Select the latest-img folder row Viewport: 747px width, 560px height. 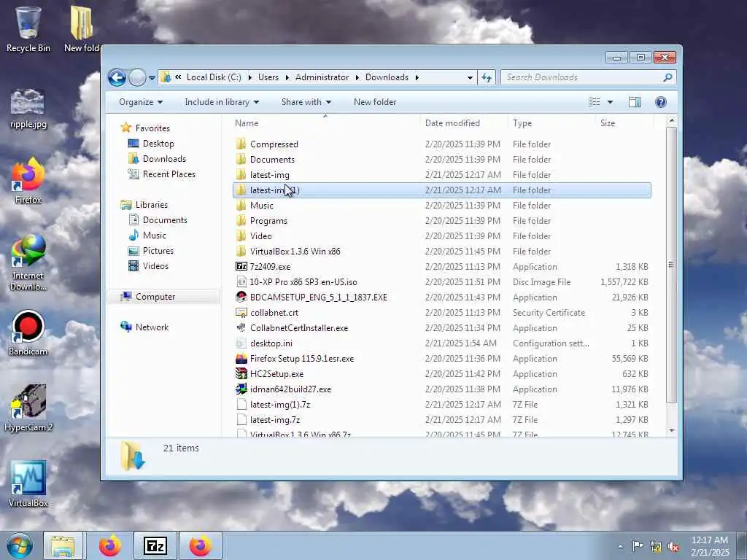[x=441, y=175]
